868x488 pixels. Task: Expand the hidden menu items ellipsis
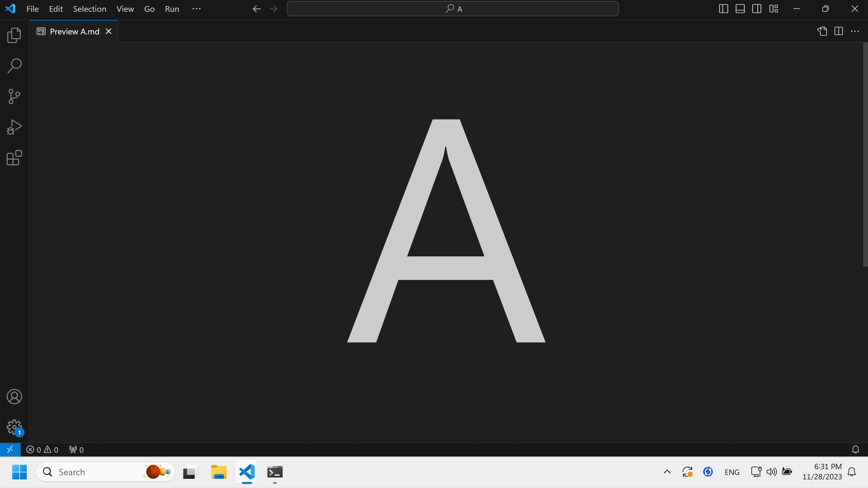[x=196, y=9]
